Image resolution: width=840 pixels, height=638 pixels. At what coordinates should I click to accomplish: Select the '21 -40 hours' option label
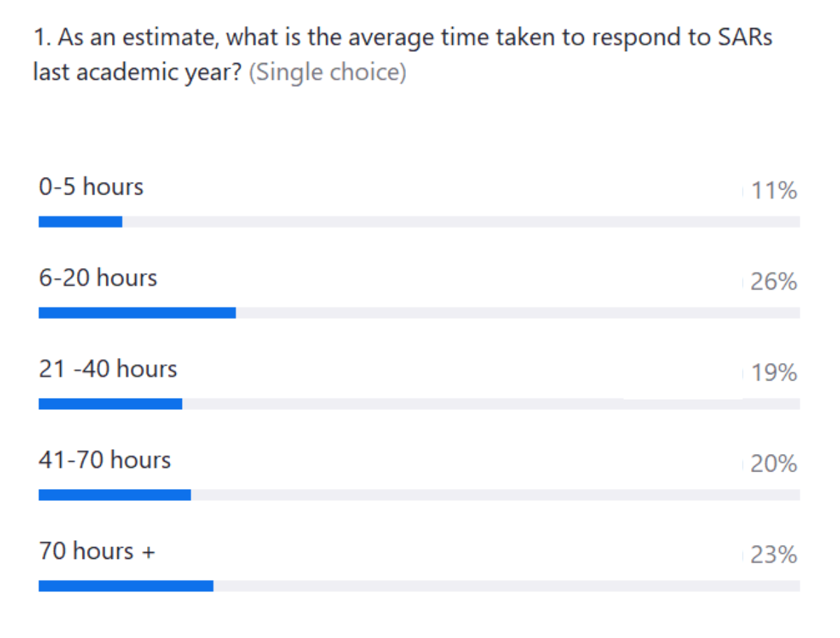(108, 369)
